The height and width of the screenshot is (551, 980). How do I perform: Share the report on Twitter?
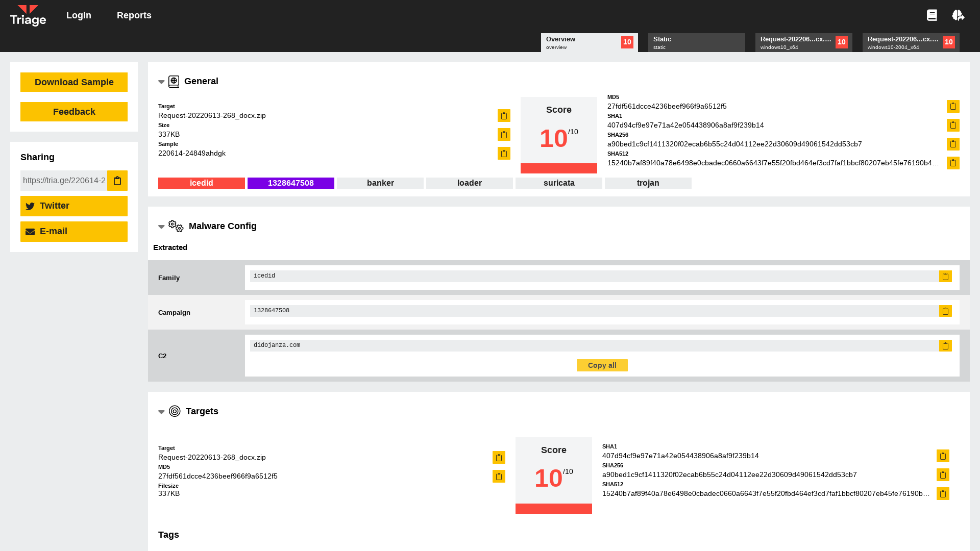coord(73,206)
